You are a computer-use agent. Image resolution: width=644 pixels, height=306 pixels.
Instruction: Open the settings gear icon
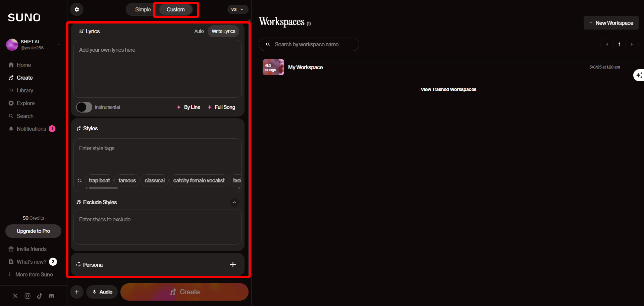tap(77, 9)
